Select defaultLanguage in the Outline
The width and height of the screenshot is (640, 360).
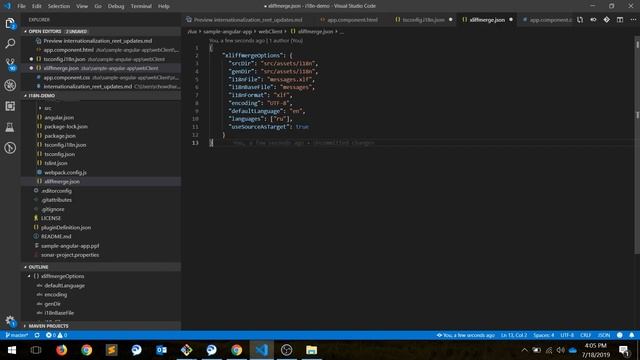pyautogui.click(x=64, y=286)
